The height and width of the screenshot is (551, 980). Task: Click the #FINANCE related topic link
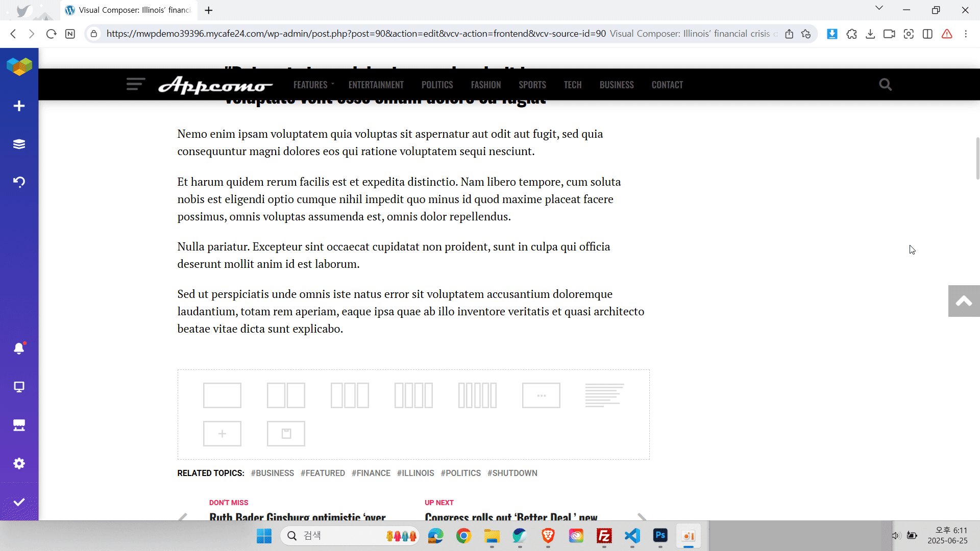[x=371, y=473]
